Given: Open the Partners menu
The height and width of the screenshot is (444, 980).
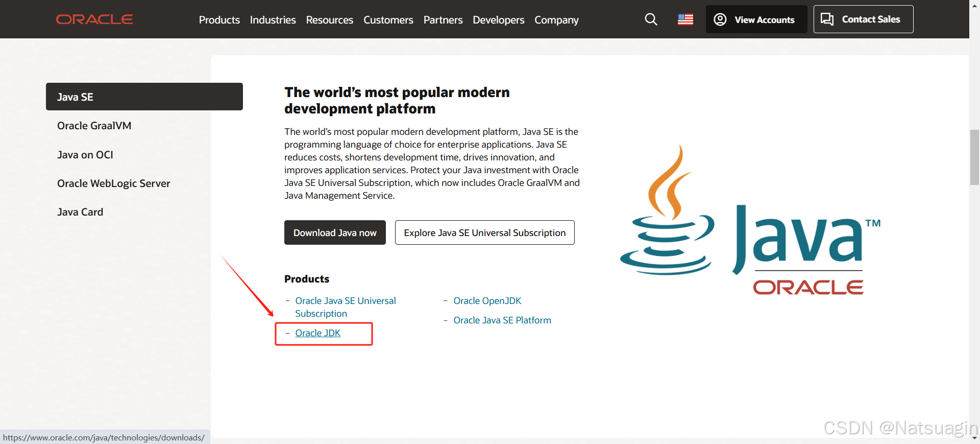Looking at the screenshot, I should click(x=443, y=20).
